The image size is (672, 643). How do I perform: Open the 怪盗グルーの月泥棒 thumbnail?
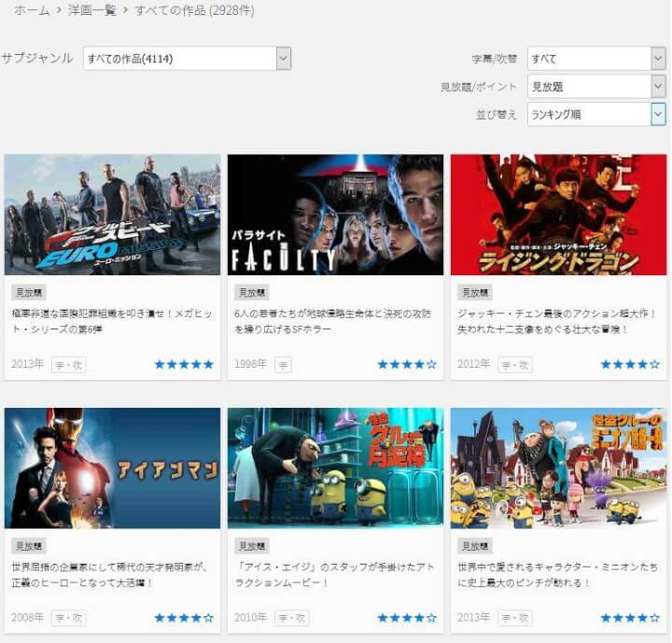[336, 468]
